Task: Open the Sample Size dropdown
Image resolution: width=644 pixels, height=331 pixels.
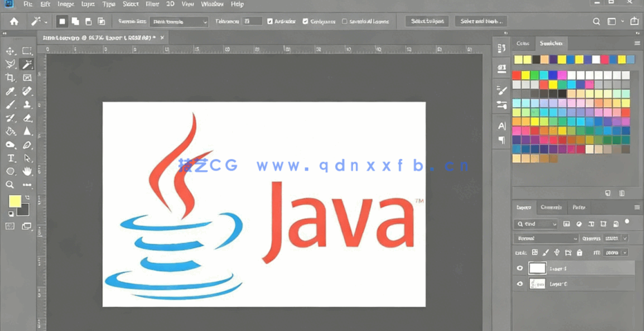Action: click(x=180, y=22)
